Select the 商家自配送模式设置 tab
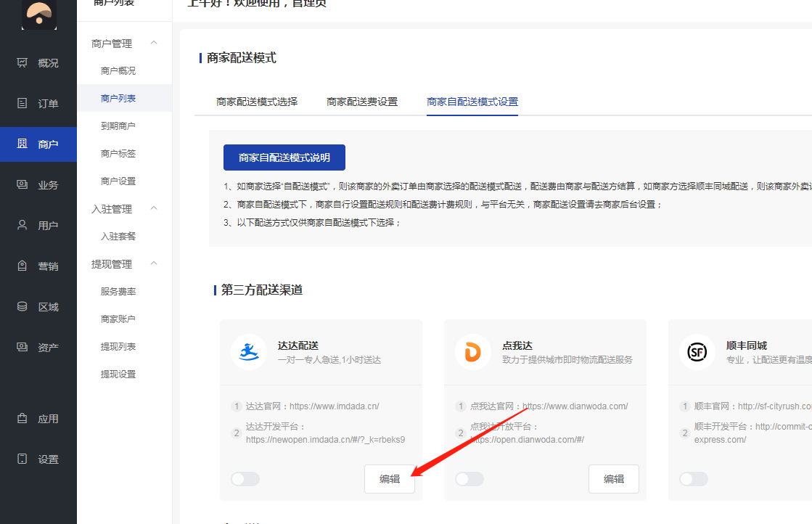This screenshot has width=812, height=524. point(472,102)
